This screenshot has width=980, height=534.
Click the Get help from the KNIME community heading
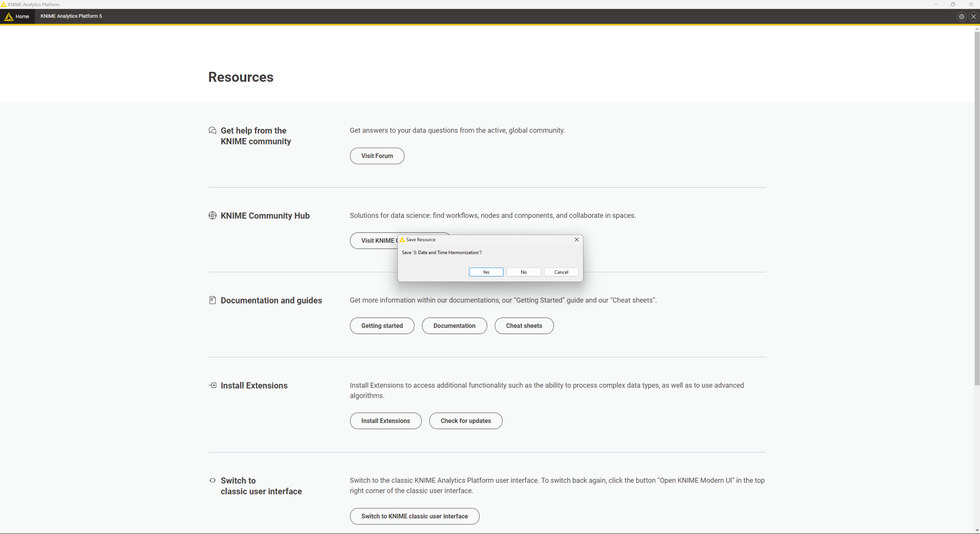tap(256, 136)
